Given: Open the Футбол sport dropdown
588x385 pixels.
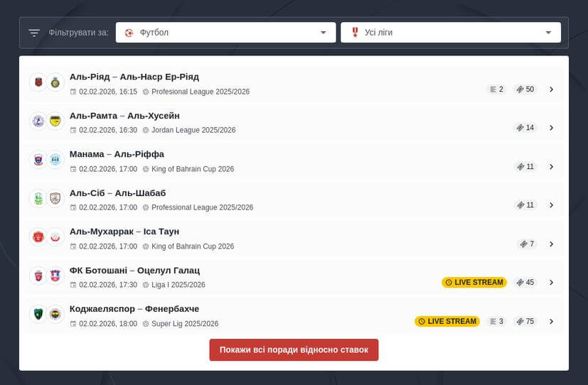Looking at the screenshot, I should [225, 33].
